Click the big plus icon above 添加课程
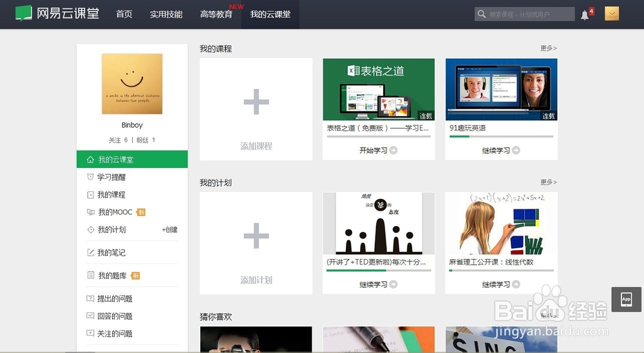644x353 pixels. coord(256,102)
